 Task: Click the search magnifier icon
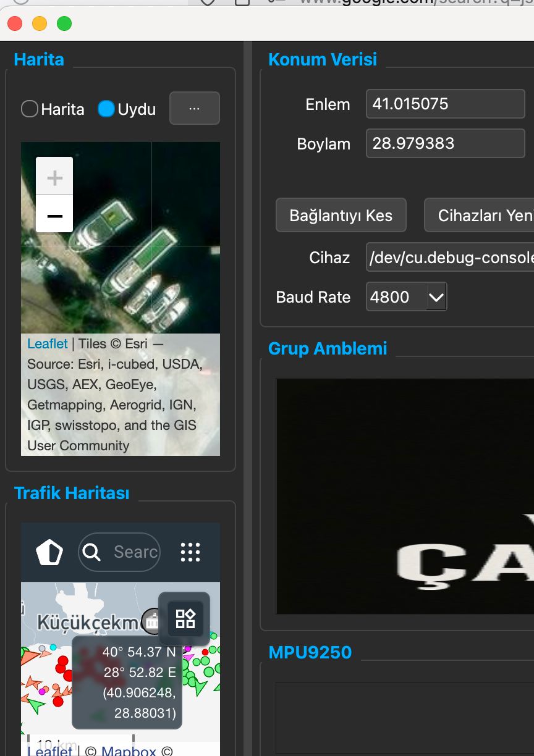coord(91,552)
